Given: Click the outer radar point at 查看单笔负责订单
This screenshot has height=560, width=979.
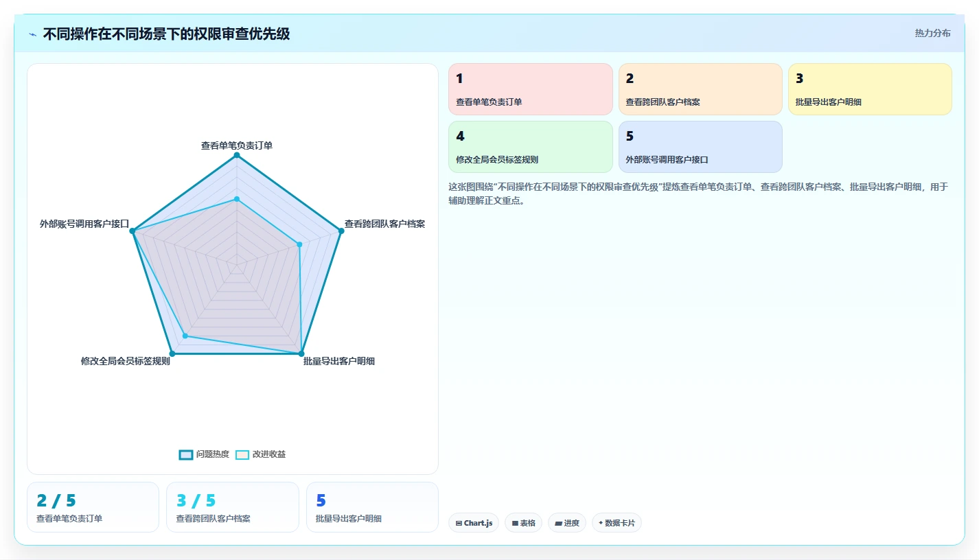Looking at the screenshot, I should tap(237, 156).
